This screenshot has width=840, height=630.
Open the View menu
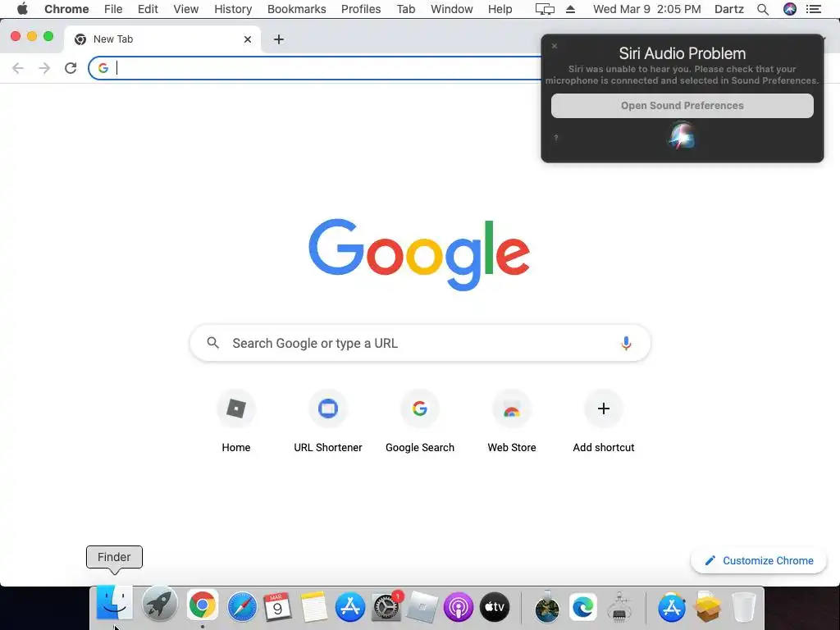pyautogui.click(x=186, y=9)
